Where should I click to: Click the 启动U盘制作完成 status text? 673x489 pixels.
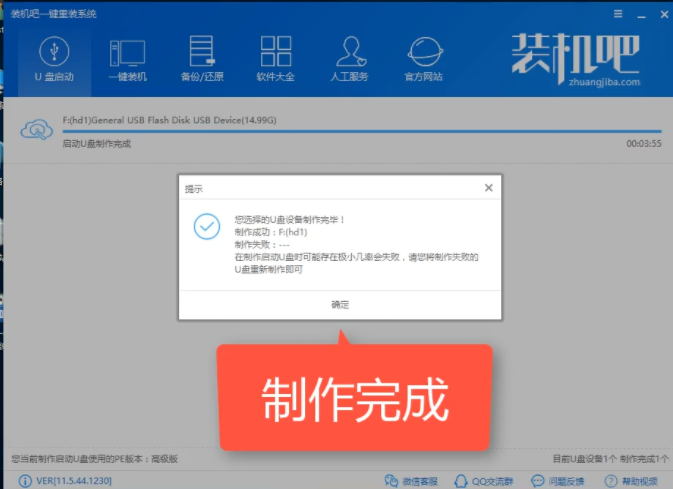(x=97, y=144)
